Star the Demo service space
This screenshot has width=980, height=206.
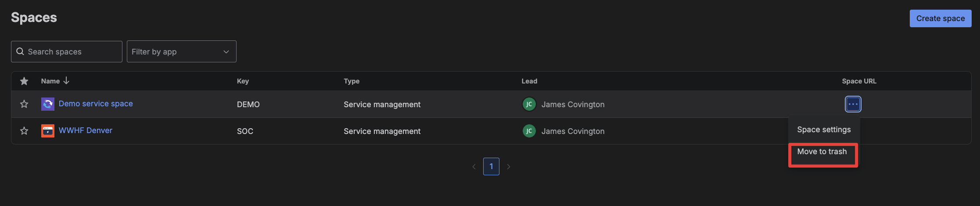coord(24,104)
